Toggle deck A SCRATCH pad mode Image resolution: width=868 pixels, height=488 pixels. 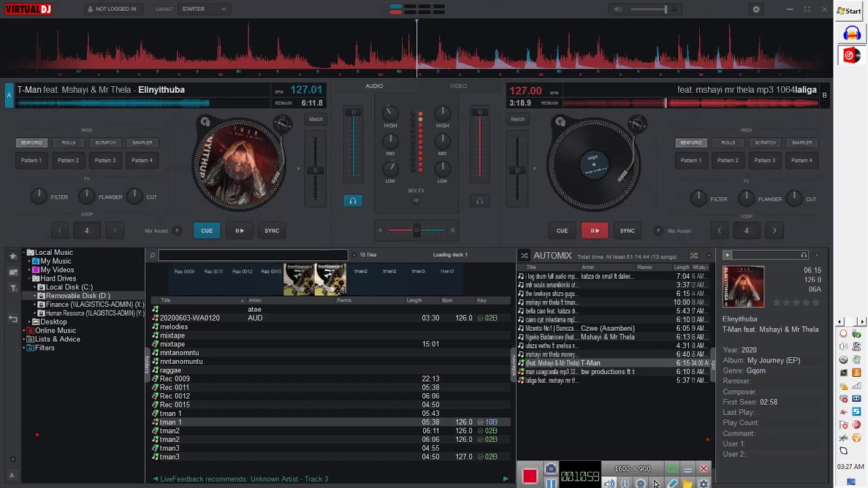click(105, 143)
